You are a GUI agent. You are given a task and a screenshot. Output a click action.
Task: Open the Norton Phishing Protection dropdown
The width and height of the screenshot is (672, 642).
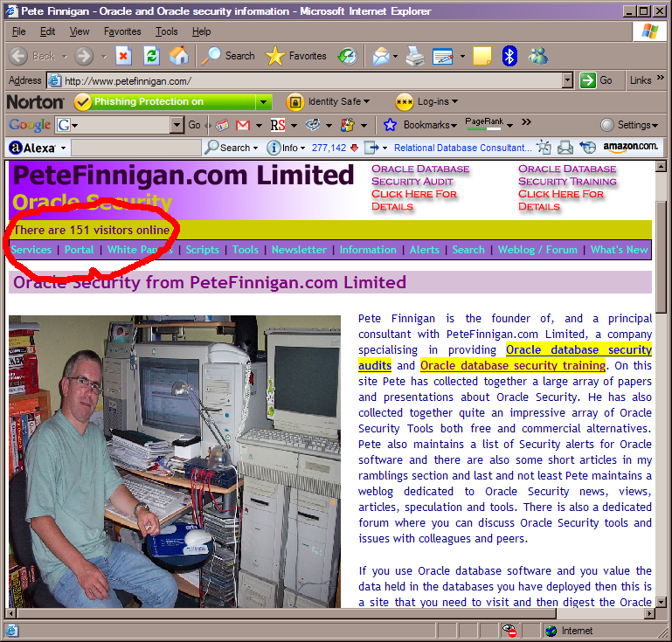pos(264,102)
